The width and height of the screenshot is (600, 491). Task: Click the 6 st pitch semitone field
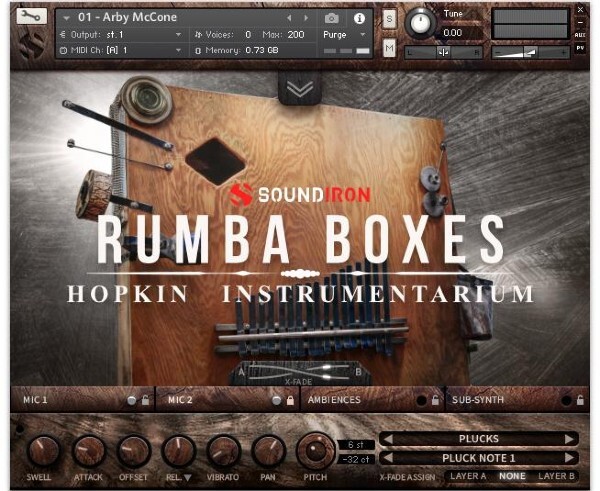tap(355, 445)
